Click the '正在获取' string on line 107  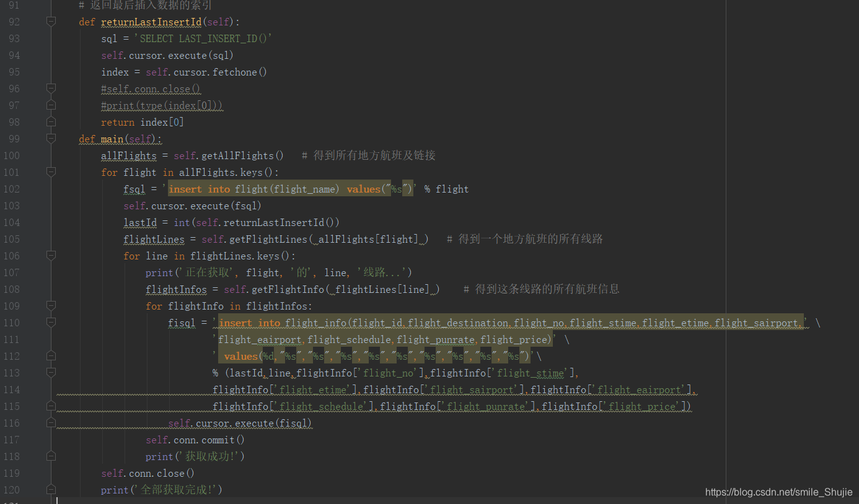pyautogui.click(x=206, y=272)
